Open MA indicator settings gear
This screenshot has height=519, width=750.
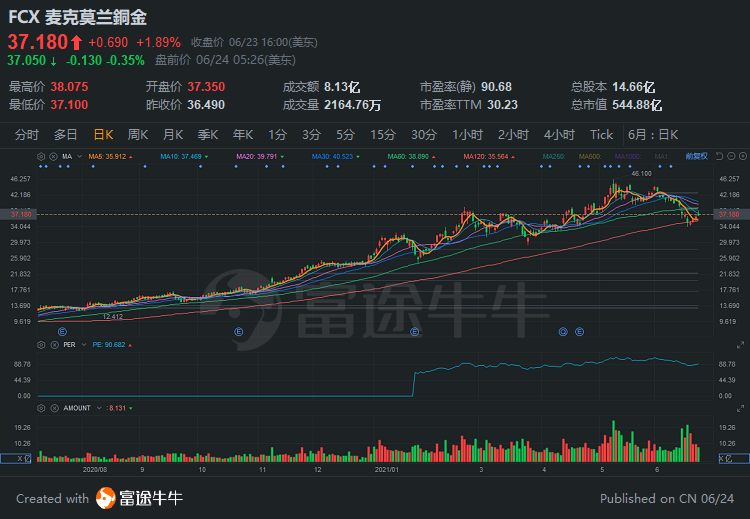pos(42,156)
